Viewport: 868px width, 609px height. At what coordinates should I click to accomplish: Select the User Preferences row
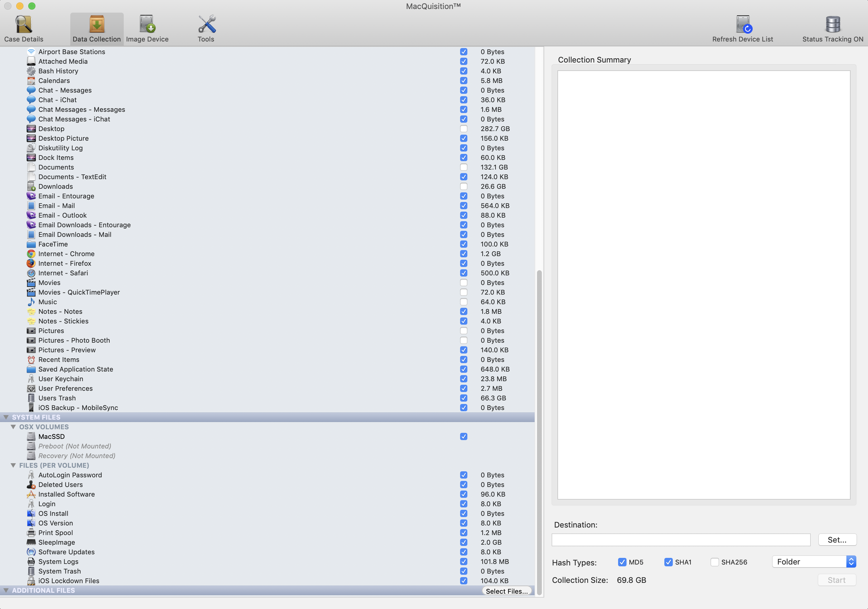click(x=267, y=388)
